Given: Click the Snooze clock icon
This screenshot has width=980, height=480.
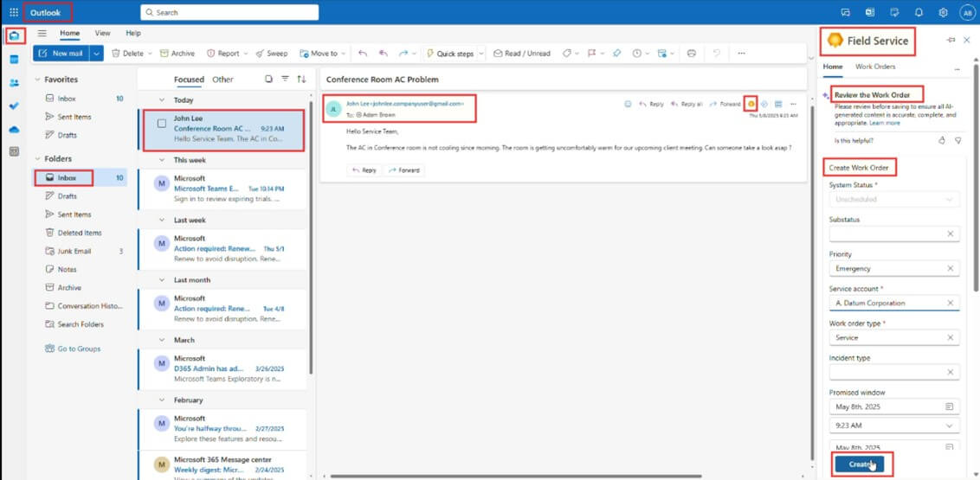Looking at the screenshot, I should pos(636,54).
